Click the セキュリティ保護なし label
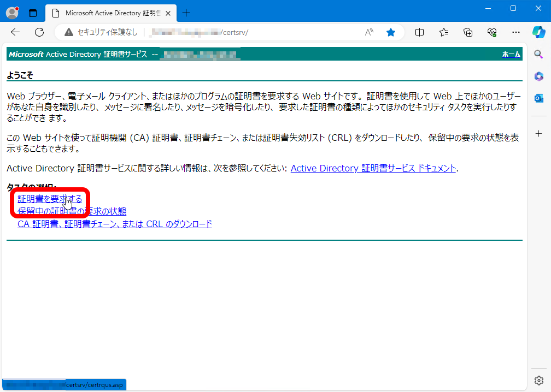551x392 pixels. coord(108,32)
